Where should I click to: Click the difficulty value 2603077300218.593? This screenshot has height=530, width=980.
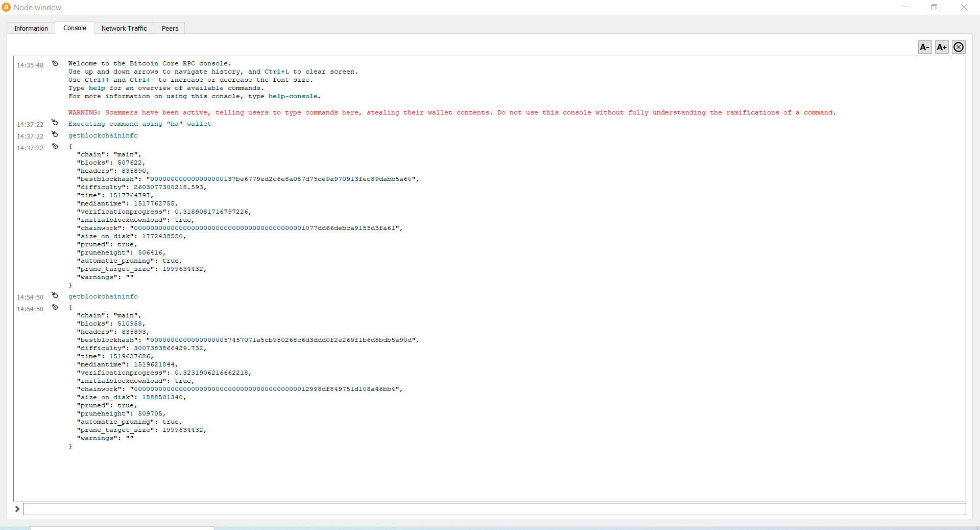click(169, 187)
